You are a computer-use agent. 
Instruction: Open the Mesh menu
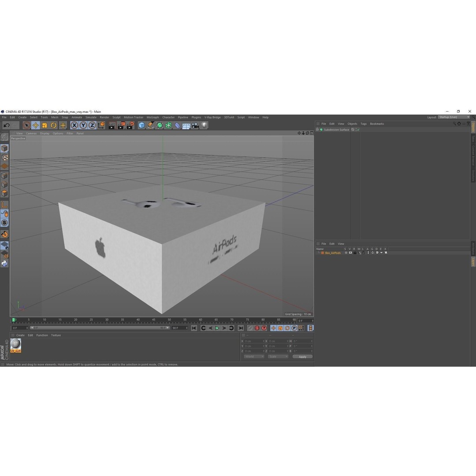click(55, 118)
